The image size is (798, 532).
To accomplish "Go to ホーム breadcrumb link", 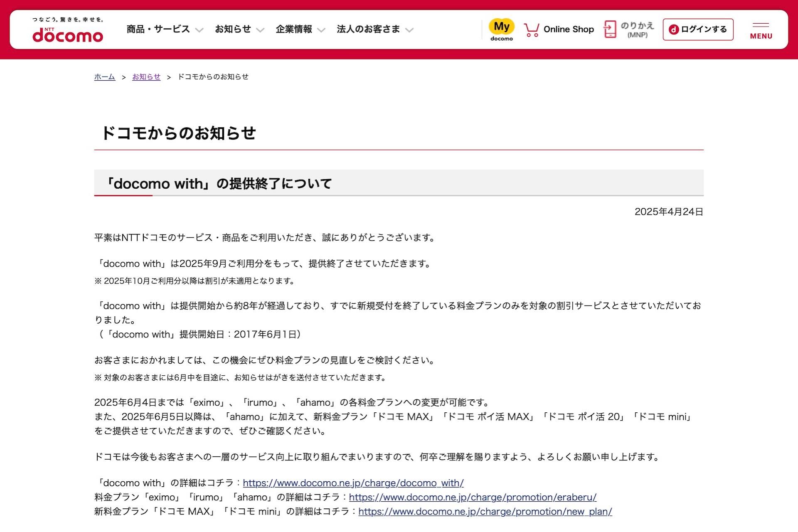I will (104, 77).
